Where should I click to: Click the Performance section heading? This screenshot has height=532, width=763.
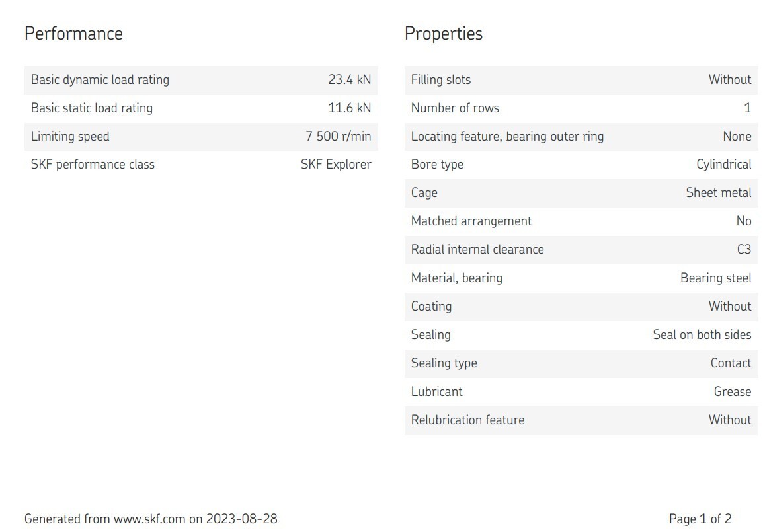coord(73,34)
